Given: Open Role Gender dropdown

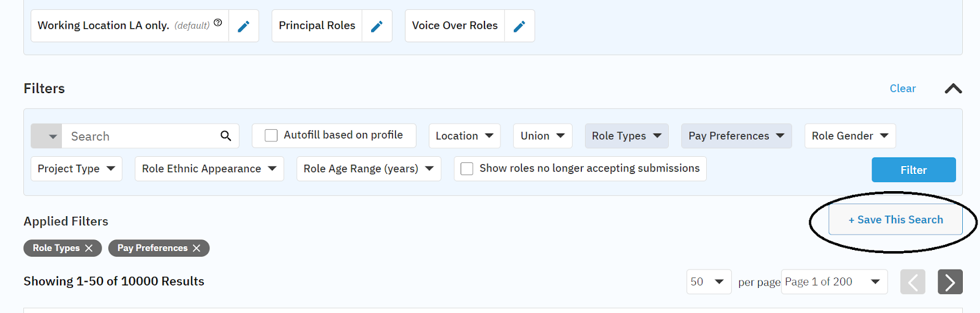Looking at the screenshot, I should click(x=850, y=136).
